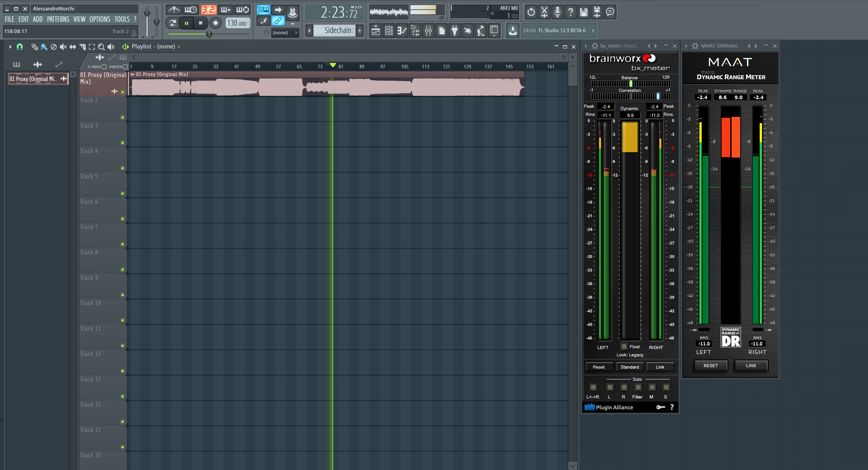This screenshot has height=470, width=868.
Task: Toggle auto-scrolling arrow button
Action: pos(278,10)
